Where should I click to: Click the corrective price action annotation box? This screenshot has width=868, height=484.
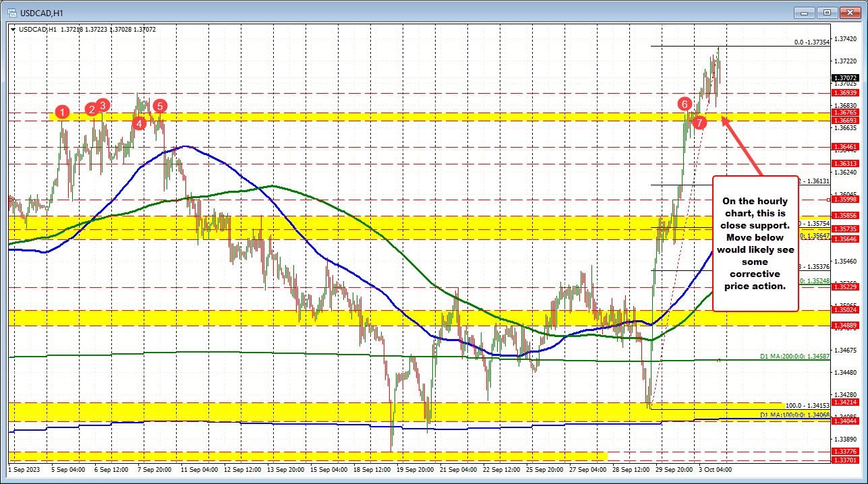click(754, 243)
